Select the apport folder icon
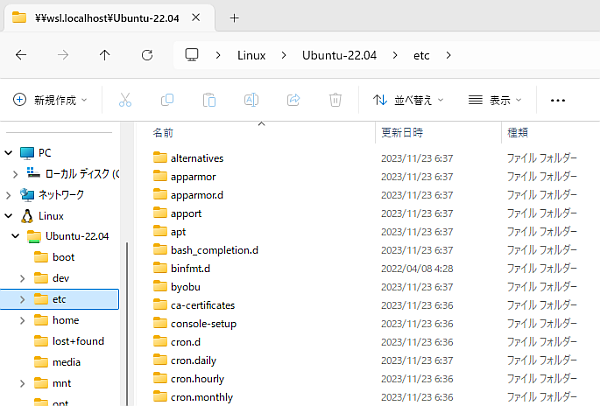Viewport: 600px width, 406px height. (x=160, y=212)
